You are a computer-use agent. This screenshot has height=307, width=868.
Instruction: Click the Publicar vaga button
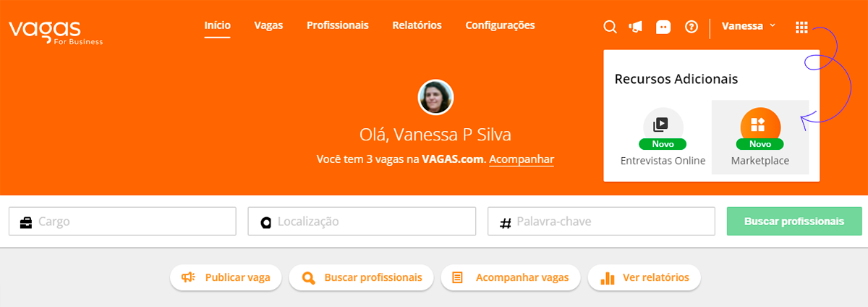coord(226,277)
